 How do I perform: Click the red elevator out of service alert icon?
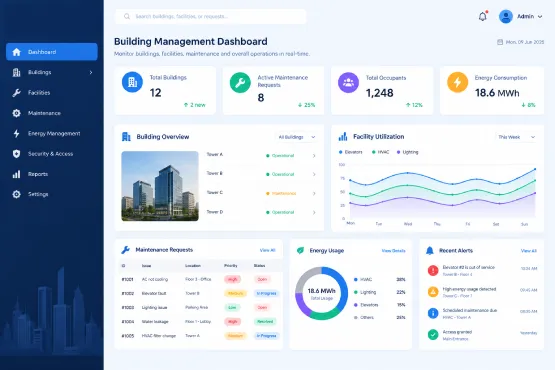click(x=433, y=270)
